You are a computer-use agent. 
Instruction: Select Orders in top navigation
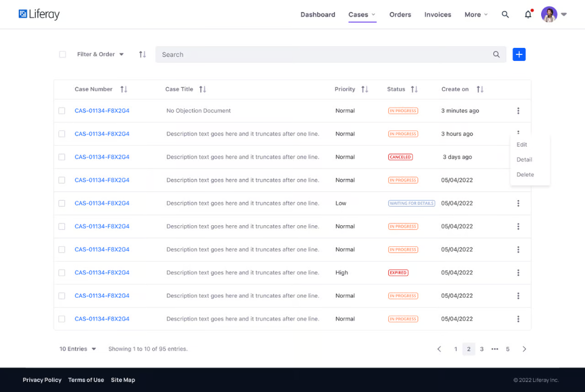[x=400, y=15]
